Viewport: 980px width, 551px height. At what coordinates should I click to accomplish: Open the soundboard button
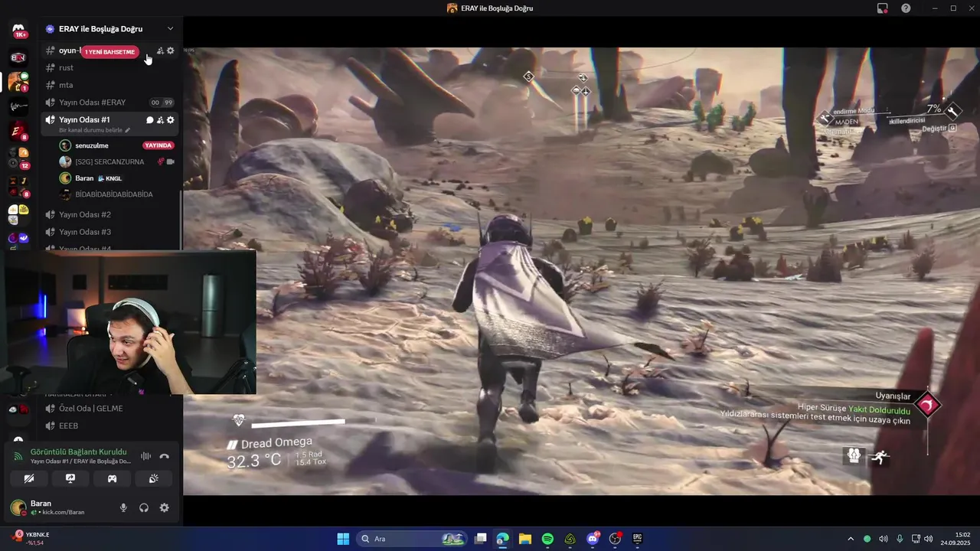click(x=153, y=478)
